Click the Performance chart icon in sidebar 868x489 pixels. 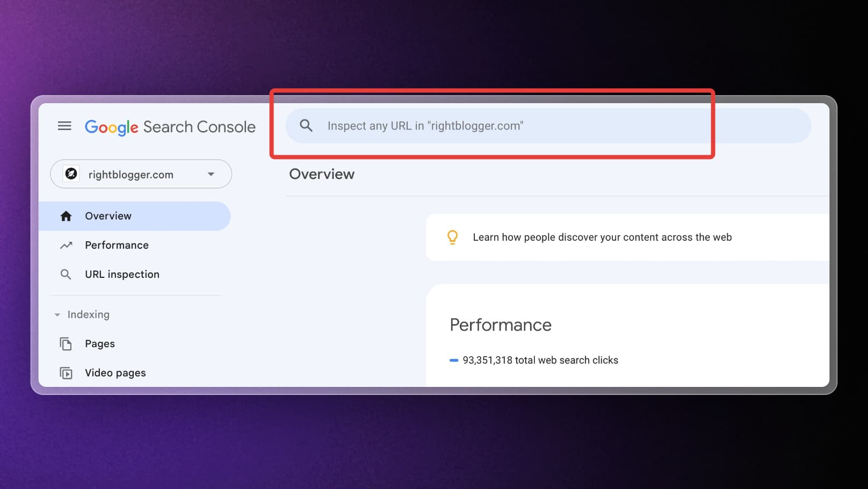[x=67, y=245]
